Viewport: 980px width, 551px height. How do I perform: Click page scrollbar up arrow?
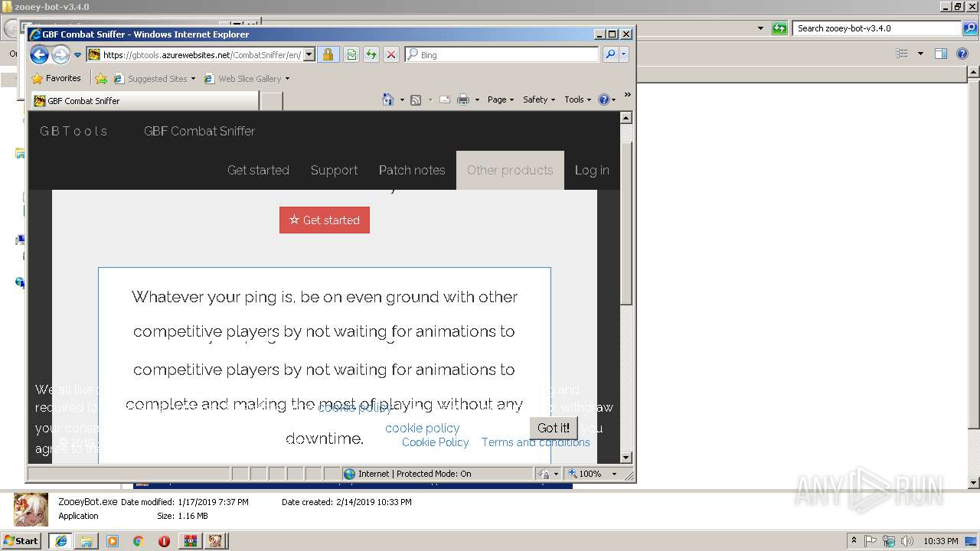[626, 118]
